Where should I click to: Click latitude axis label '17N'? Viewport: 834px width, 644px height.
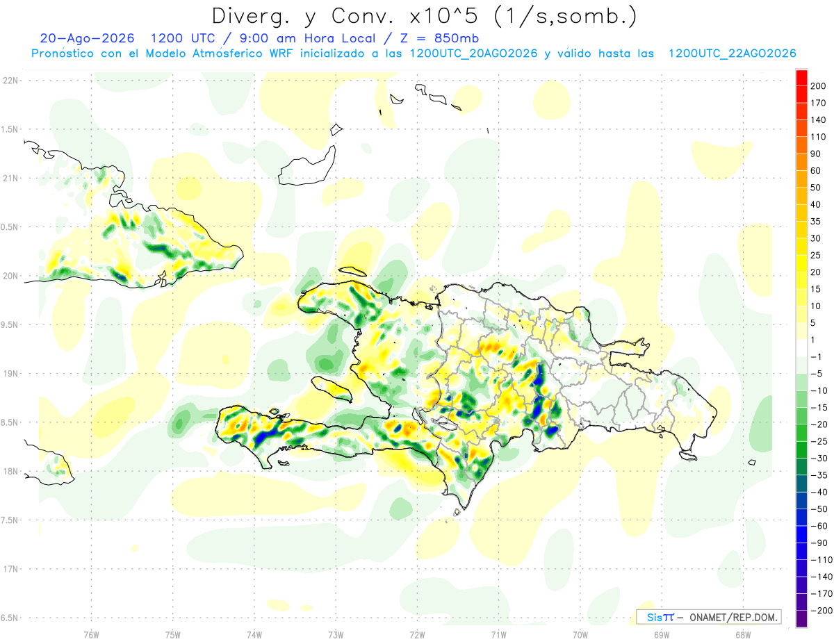coord(10,569)
